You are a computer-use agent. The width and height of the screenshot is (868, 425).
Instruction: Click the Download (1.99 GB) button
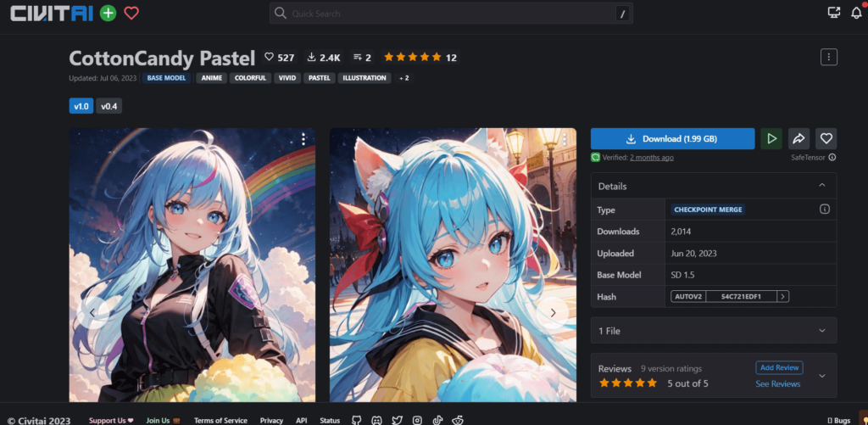coord(672,139)
